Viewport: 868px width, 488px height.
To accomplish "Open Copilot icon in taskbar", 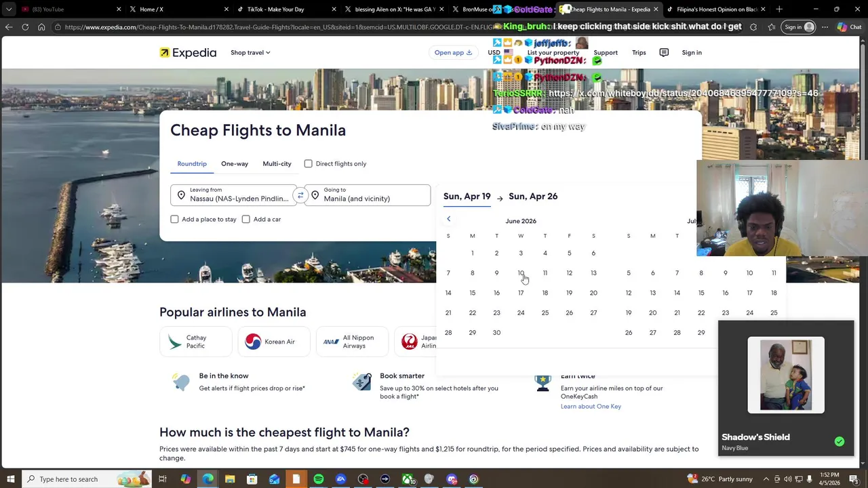I will click(x=185, y=479).
